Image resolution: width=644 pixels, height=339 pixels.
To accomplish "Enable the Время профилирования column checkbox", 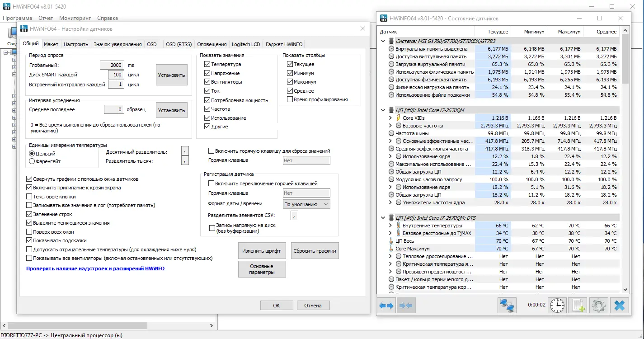I will coord(290,99).
